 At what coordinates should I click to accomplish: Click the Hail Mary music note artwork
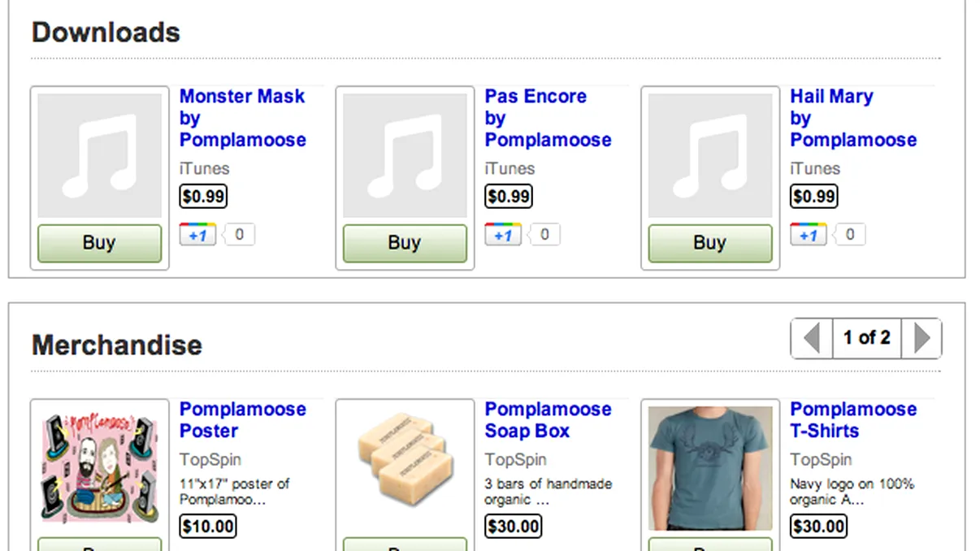pyautogui.click(x=710, y=156)
